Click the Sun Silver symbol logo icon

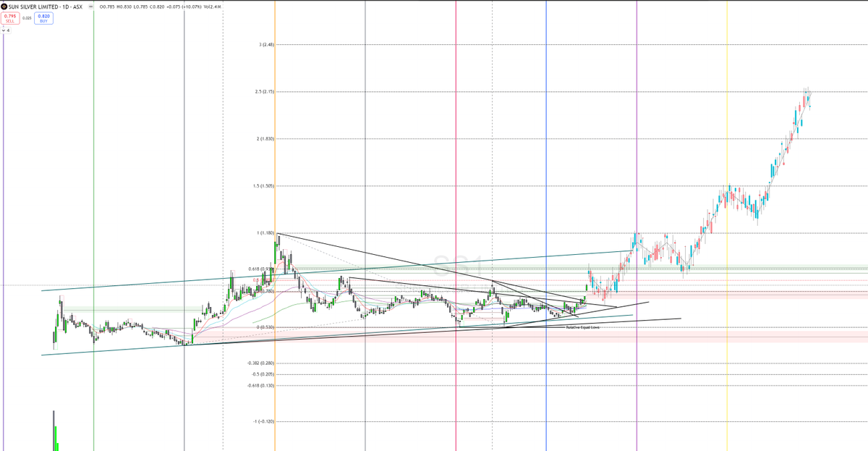tap(4, 7)
